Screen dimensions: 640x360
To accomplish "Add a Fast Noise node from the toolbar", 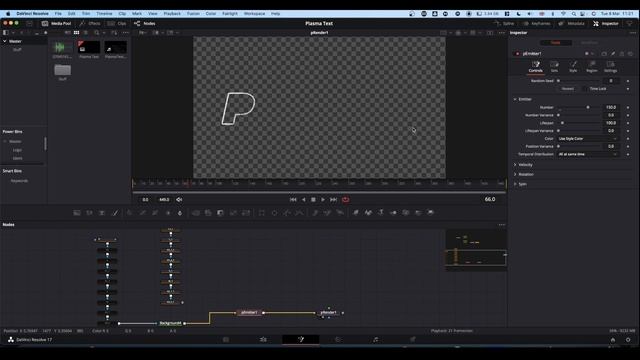I will [x=89, y=213].
